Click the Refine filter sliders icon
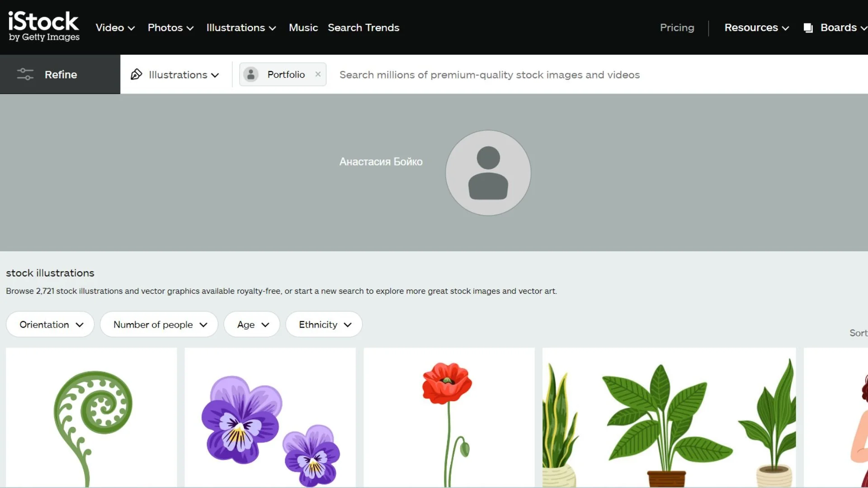Image resolution: width=868 pixels, height=488 pixels. pyautogui.click(x=25, y=74)
